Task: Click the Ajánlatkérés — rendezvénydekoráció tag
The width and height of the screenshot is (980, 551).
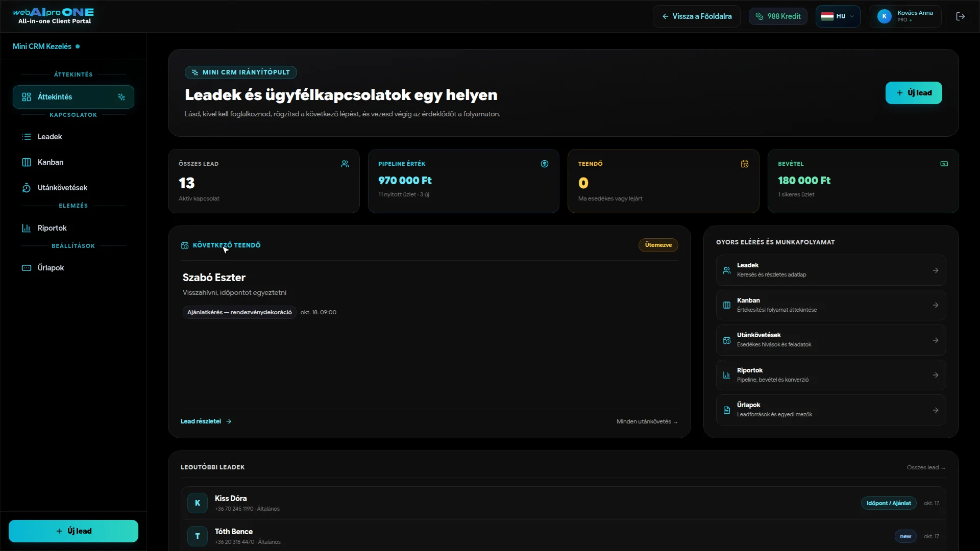Action: [x=239, y=312]
